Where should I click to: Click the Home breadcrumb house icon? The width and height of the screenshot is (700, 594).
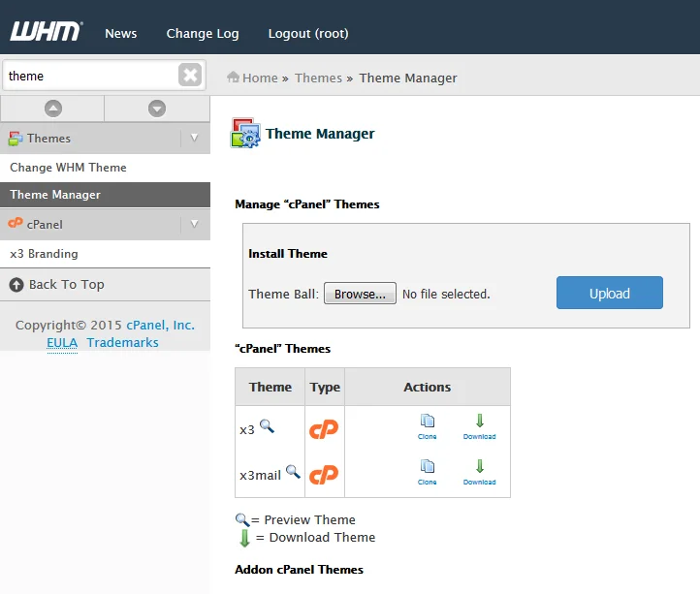click(x=233, y=78)
